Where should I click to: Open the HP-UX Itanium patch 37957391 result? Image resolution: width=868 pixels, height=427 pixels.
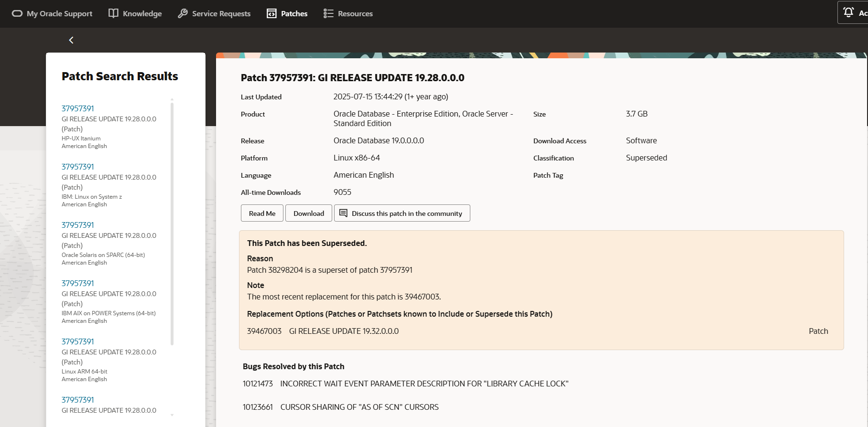[78, 108]
